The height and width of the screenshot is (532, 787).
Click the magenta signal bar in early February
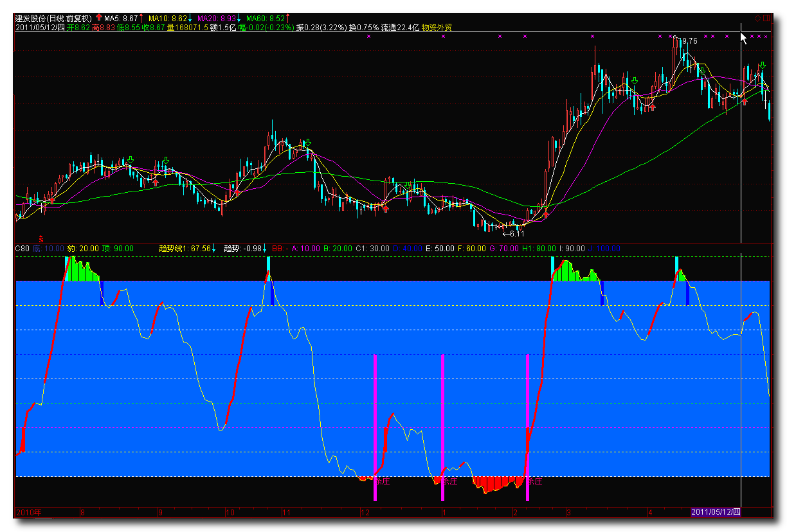click(527, 427)
